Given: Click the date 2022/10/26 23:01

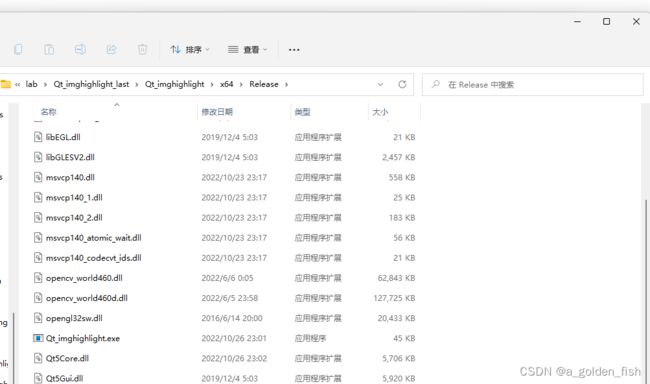Looking at the screenshot, I should click(x=234, y=338).
